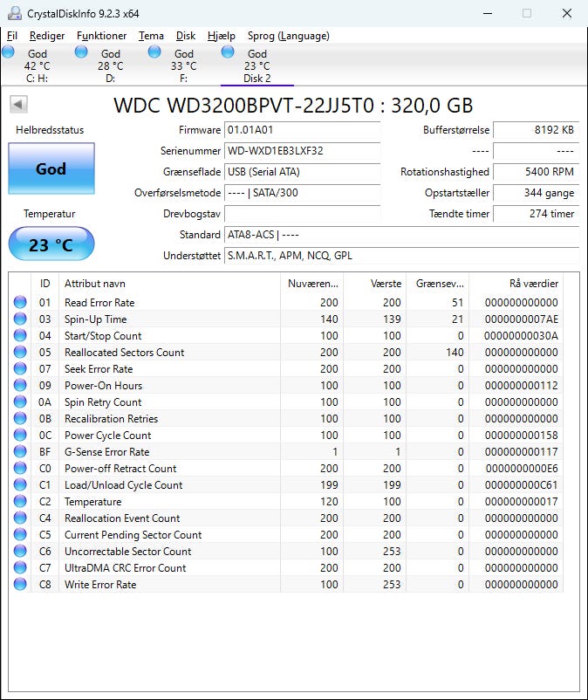Click status orb for Seek Error Rate
This screenshot has width=588, height=700.
point(20,368)
